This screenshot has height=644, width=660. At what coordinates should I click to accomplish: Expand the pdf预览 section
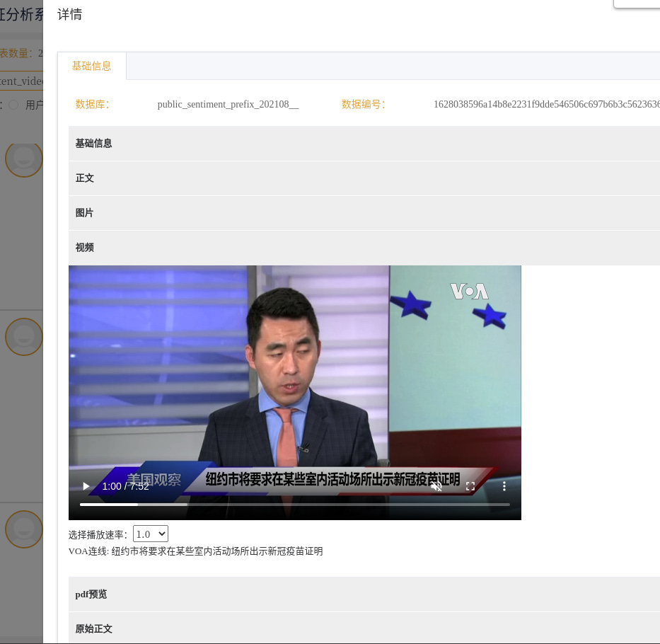(364, 594)
